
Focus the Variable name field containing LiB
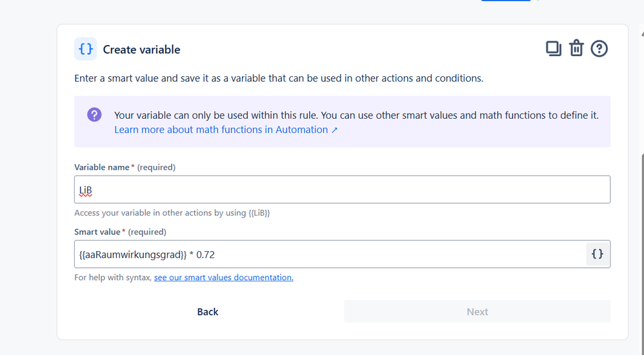(342, 190)
